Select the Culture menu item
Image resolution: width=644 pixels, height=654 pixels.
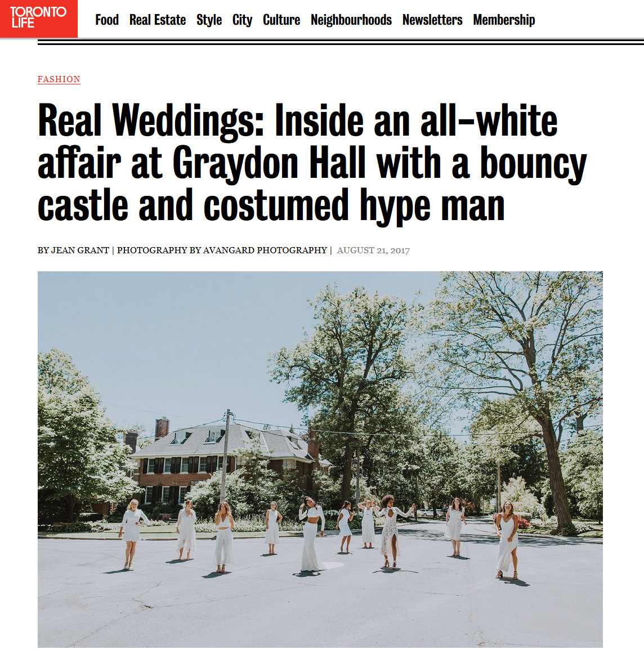281,20
